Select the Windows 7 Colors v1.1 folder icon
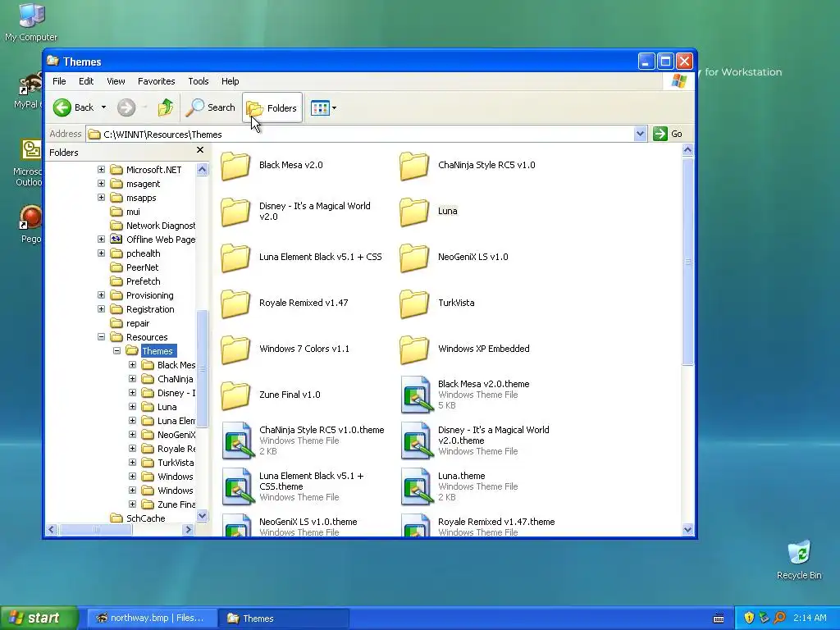840x630 pixels. tap(235, 349)
